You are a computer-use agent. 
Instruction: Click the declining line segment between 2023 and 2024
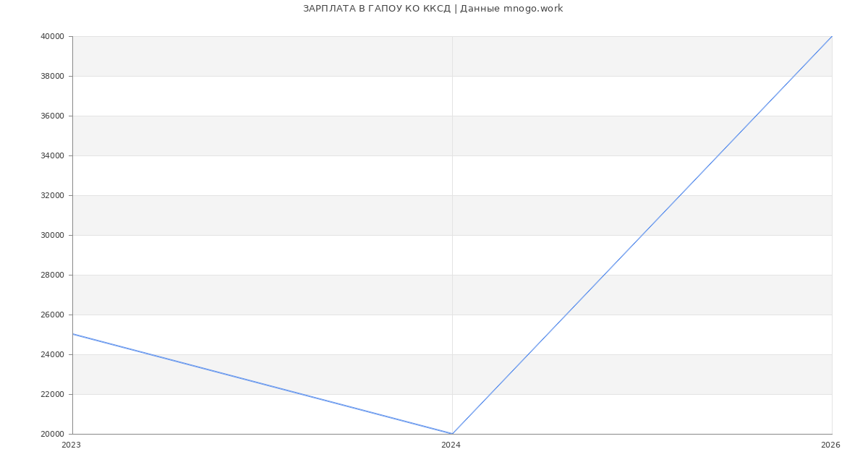pyautogui.click(x=263, y=384)
